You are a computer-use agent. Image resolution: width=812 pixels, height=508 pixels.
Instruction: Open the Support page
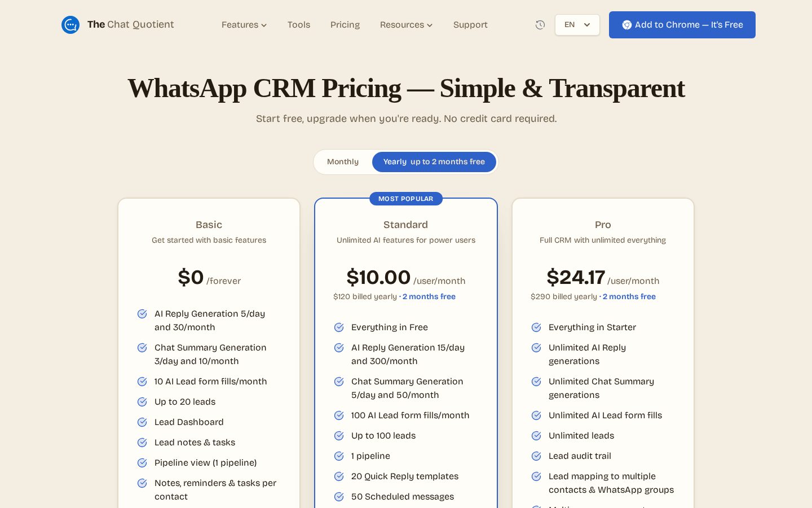470,25
